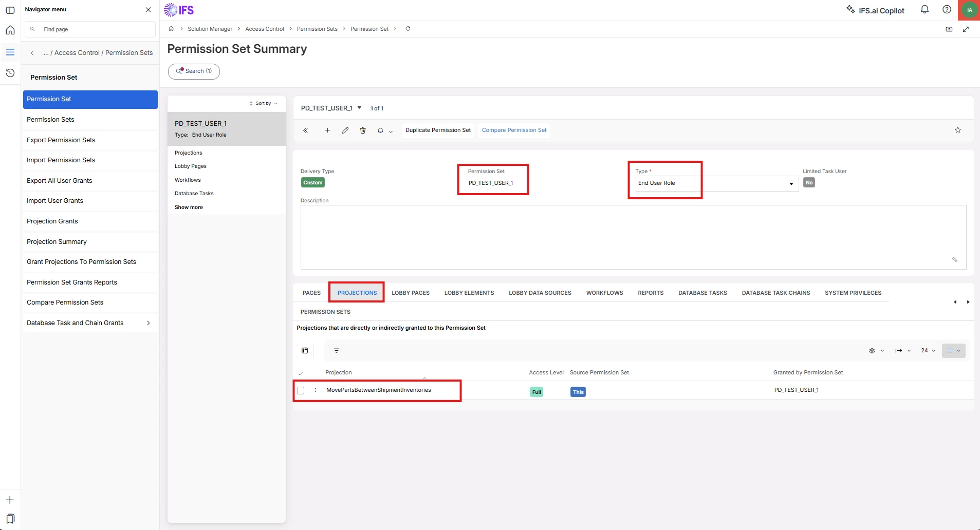
Task: Collapse record list with double chevron
Action: (306, 130)
